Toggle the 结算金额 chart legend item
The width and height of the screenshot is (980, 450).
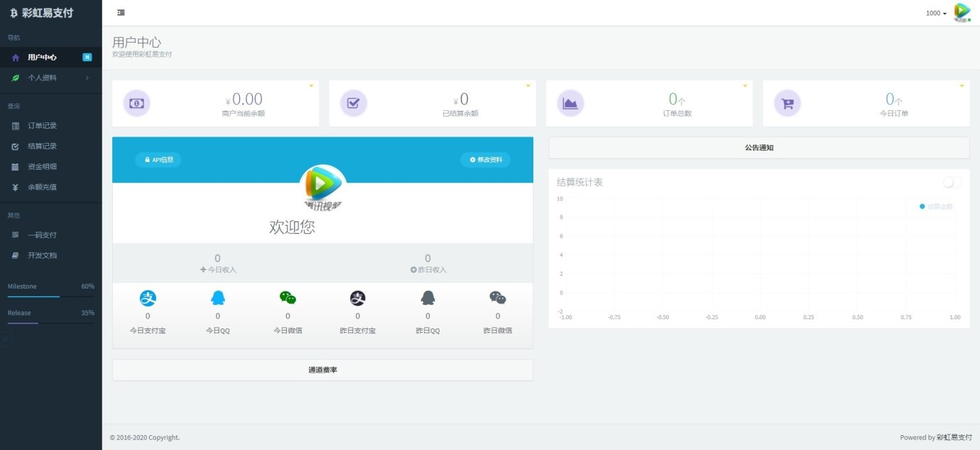click(x=936, y=207)
